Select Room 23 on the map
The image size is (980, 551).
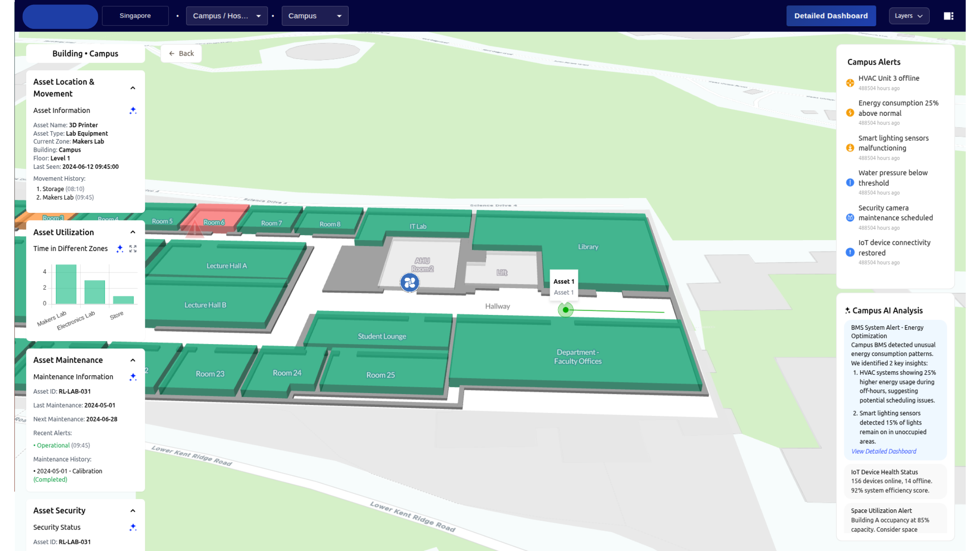tap(210, 374)
